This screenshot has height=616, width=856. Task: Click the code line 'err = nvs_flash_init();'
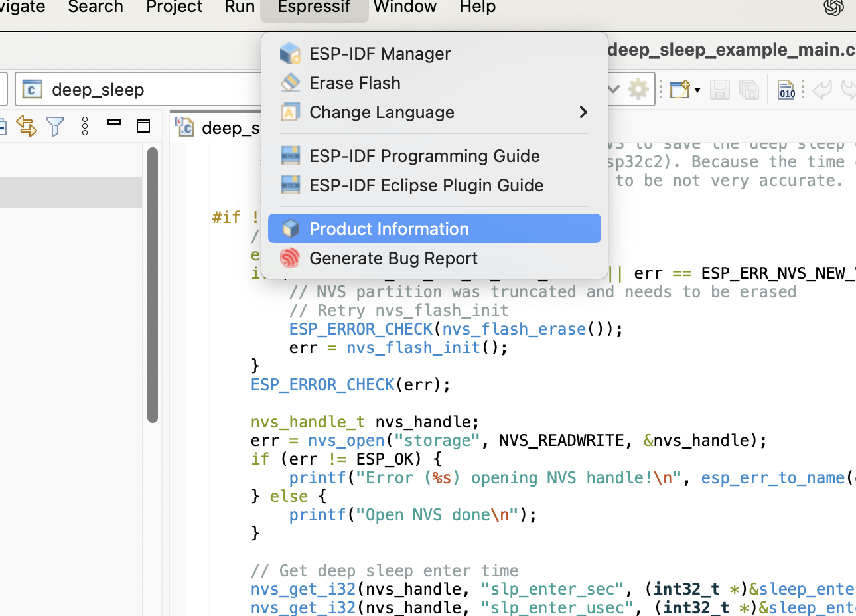[398, 348]
